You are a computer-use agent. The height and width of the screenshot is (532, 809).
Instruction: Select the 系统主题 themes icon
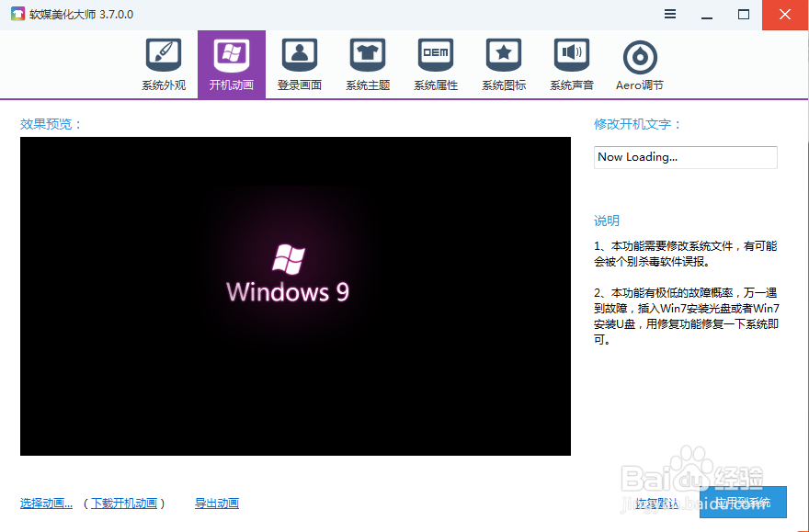coord(367,62)
